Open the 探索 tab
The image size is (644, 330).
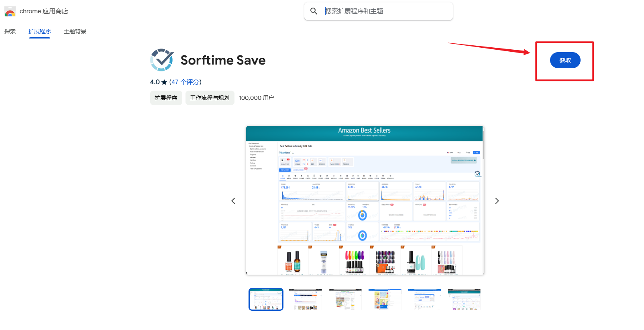click(10, 31)
